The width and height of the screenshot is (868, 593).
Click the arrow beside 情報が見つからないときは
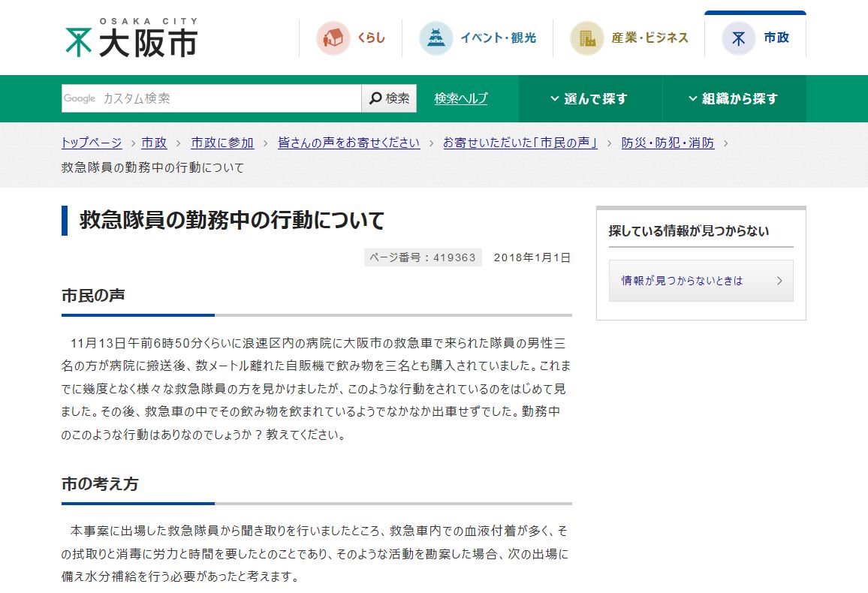pyautogui.click(x=779, y=281)
